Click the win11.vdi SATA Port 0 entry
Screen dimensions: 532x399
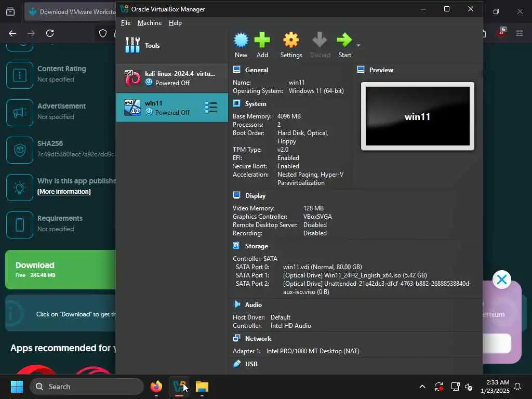click(322, 267)
